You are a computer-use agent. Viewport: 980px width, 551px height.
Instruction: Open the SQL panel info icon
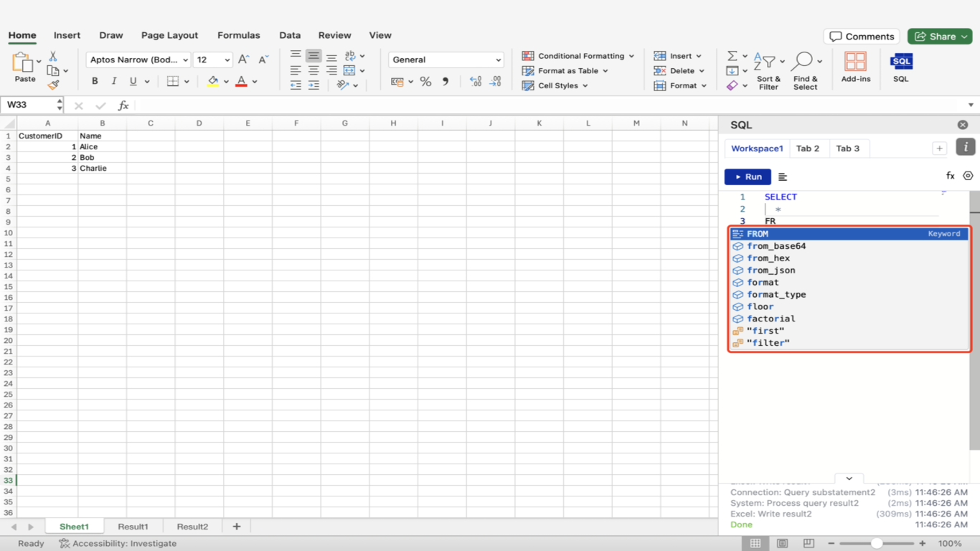coord(966,147)
